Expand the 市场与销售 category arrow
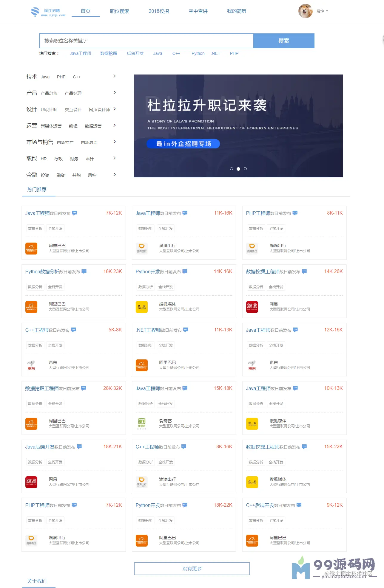The image size is (384, 588). tap(115, 142)
